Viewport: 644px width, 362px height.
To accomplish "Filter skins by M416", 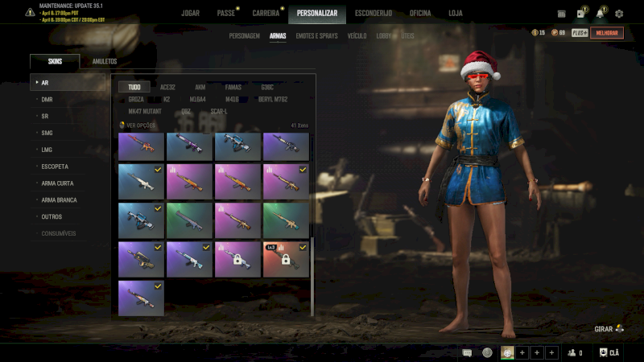I will point(232,99).
